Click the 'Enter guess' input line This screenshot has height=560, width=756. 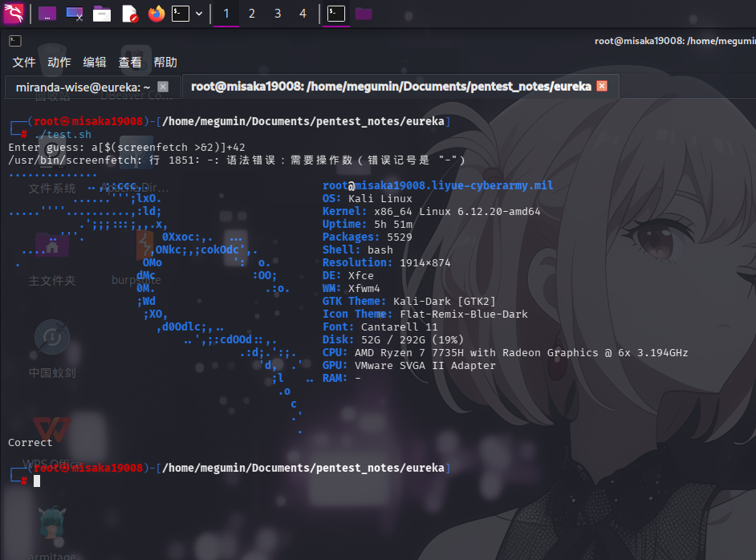coord(127,147)
